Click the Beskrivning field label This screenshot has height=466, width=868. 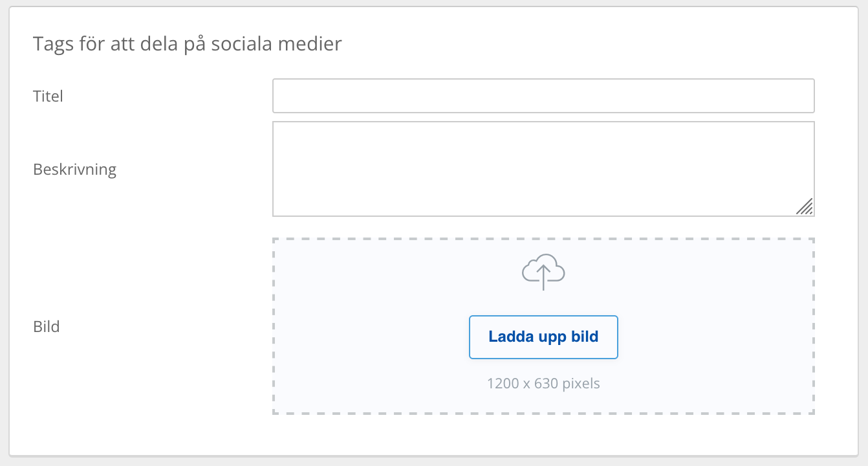74,170
